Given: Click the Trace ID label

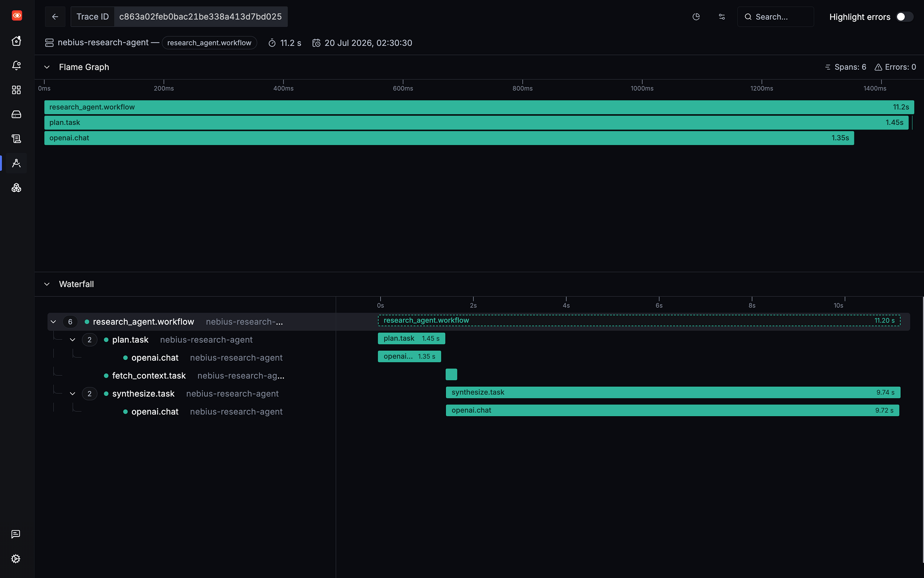Looking at the screenshot, I should click(x=92, y=17).
